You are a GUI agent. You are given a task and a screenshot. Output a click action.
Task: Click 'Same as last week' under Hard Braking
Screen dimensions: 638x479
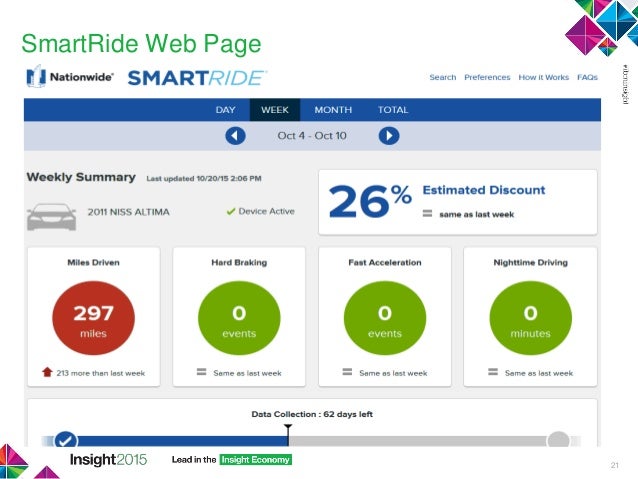pos(247,373)
